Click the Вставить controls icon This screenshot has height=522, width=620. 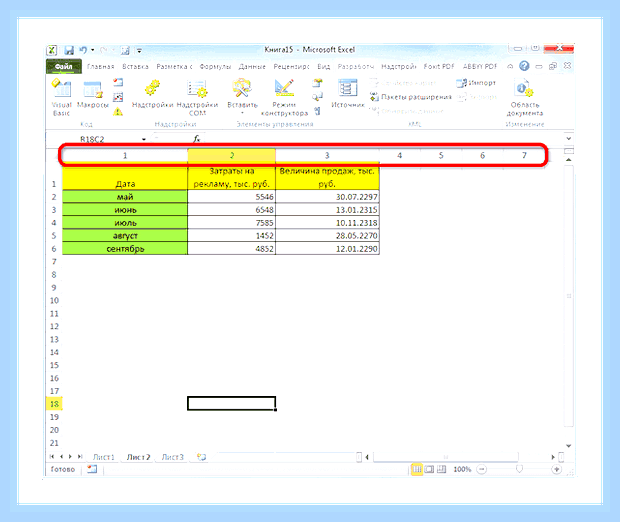tap(242, 88)
